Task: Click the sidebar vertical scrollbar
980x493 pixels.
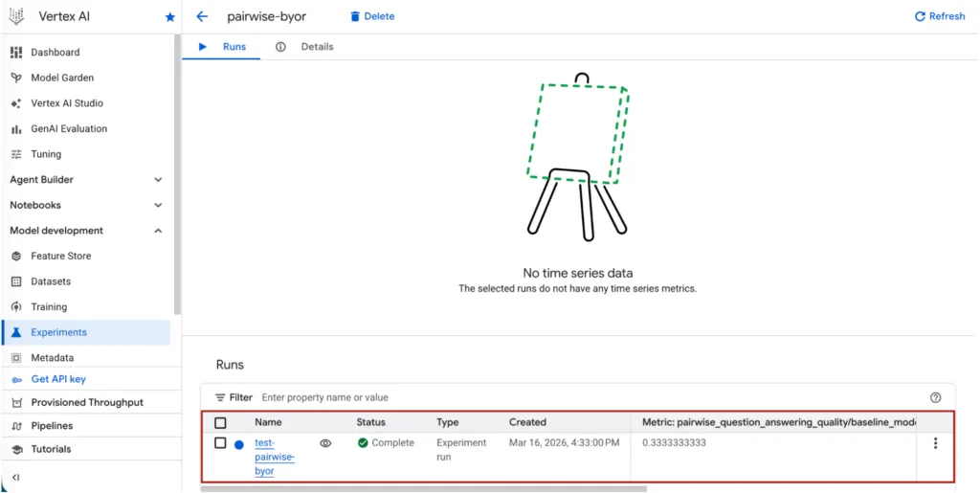Action: click(177, 175)
